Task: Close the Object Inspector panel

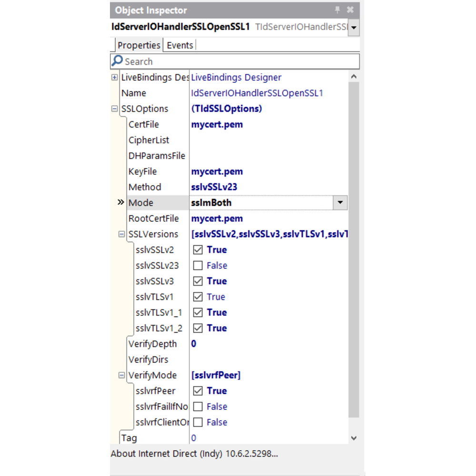Action: [350, 10]
